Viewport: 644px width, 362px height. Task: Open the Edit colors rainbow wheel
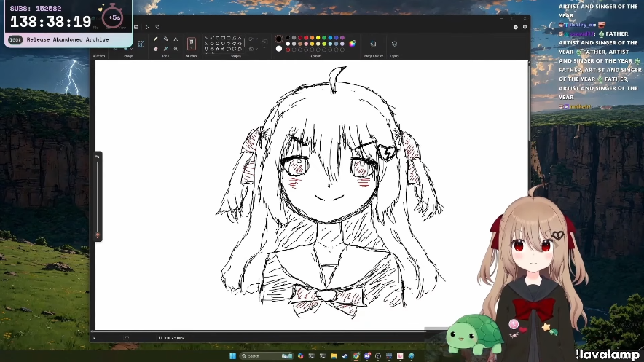[353, 43]
